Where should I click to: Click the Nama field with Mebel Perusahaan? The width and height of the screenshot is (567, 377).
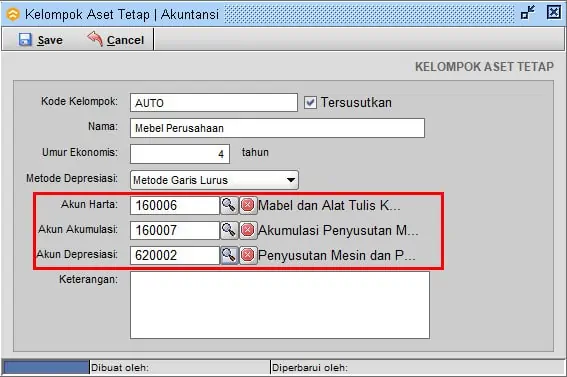pyautogui.click(x=277, y=128)
